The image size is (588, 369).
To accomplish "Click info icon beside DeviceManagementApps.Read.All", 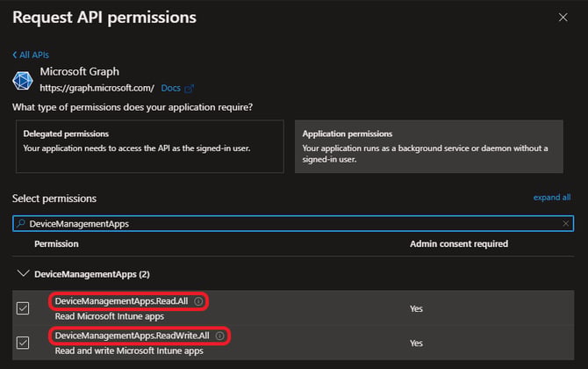I will point(198,301).
